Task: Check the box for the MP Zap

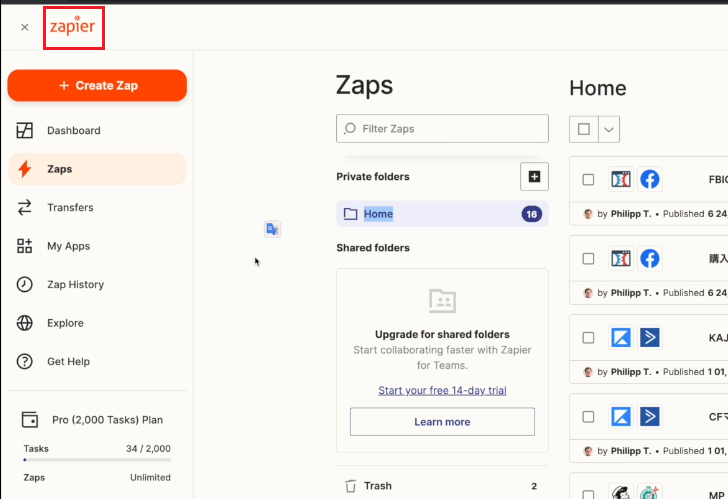Action: (x=588, y=494)
